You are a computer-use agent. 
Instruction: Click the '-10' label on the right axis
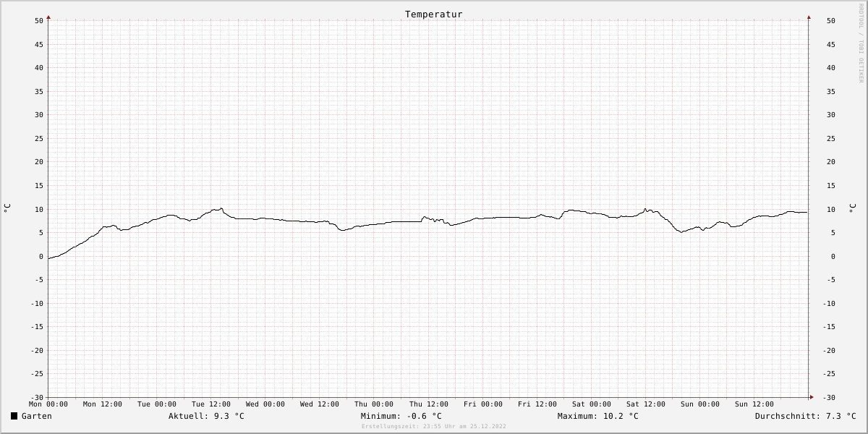point(829,303)
